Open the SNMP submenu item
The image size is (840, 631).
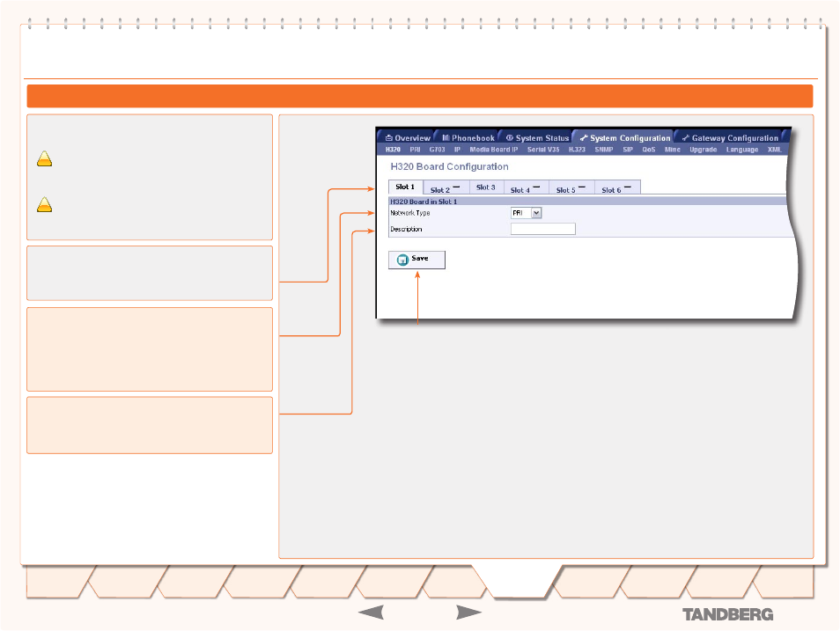click(x=604, y=150)
